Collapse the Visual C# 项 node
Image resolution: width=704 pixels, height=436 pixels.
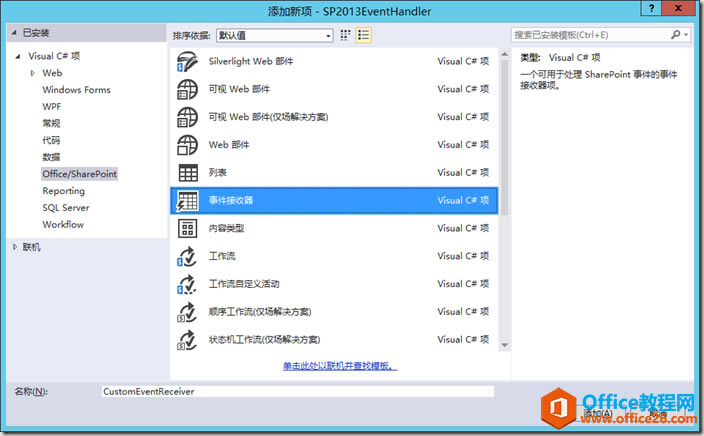pos(18,56)
